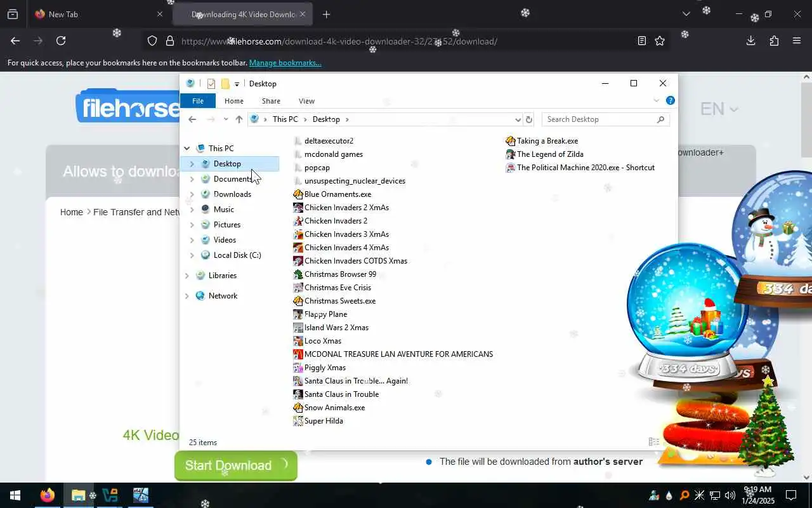
Task: Select Super Hilda icon
Action: [x=298, y=421]
